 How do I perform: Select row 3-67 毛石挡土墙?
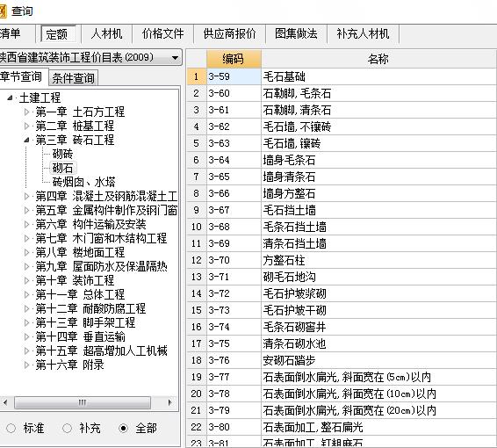tap(342, 210)
